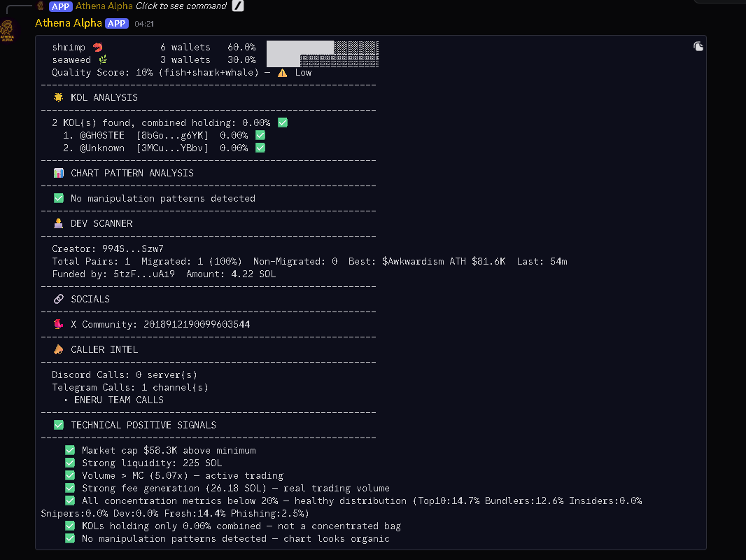Click 'ENERU TEAM CALLS' entry

(x=119, y=400)
